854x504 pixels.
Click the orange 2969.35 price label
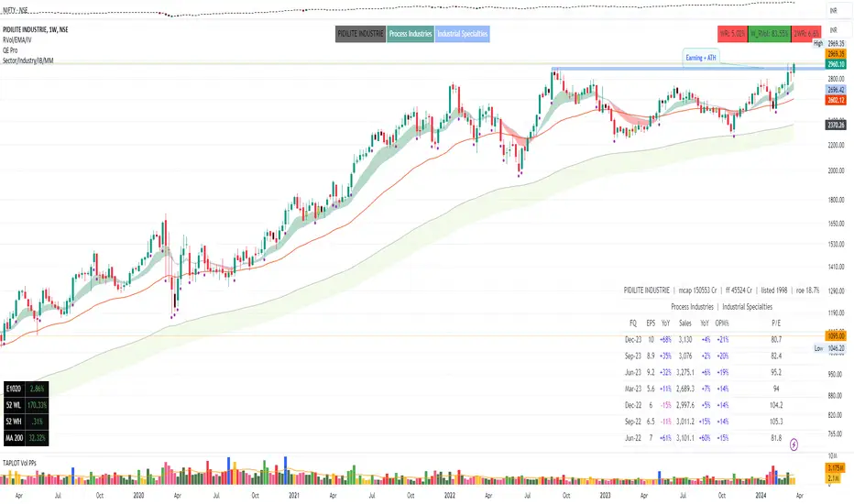836,54
